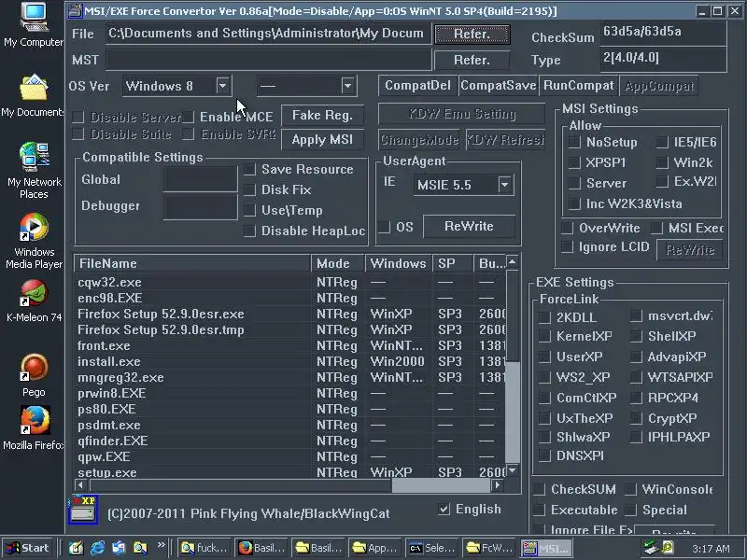Image resolution: width=747 pixels, height=560 pixels.
Task: Switch to the 'fuck...' taskbar window
Action: [x=204, y=548]
